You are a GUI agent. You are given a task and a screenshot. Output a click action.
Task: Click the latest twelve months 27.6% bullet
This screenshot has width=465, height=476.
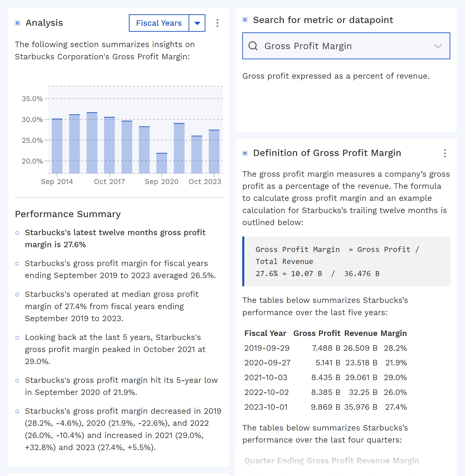[115, 239]
